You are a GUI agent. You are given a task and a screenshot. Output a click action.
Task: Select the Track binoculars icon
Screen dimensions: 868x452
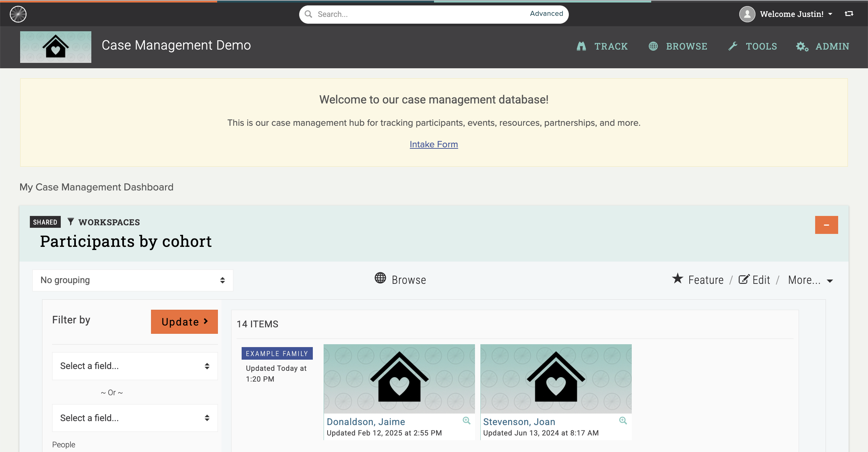click(x=581, y=46)
